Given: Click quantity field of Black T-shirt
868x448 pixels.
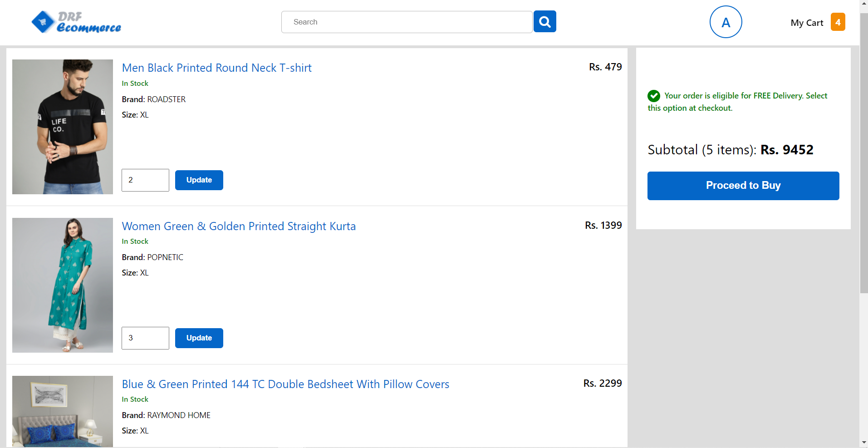Looking at the screenshot, I should (x=145, y=180).
